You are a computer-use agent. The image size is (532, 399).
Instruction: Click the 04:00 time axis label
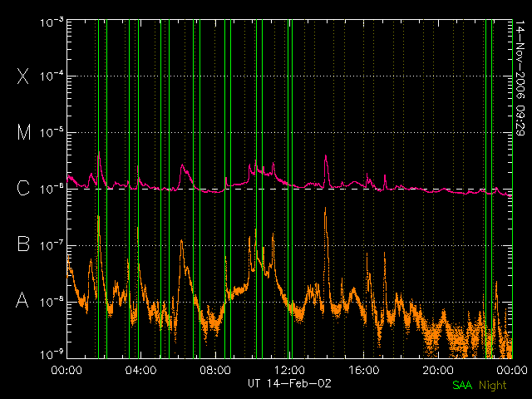click(x=140, y=370)
